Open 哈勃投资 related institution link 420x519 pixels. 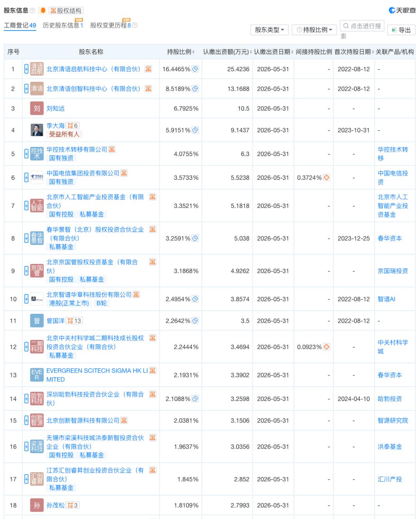(x=390, y=399)
